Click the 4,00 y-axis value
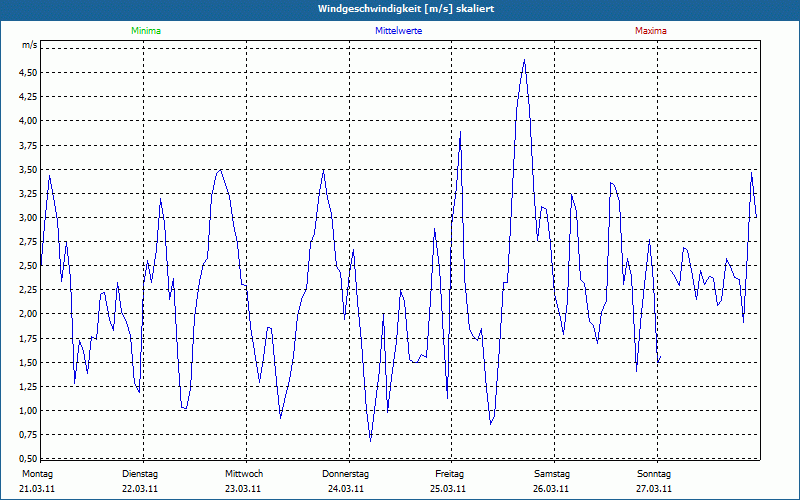 28,121
